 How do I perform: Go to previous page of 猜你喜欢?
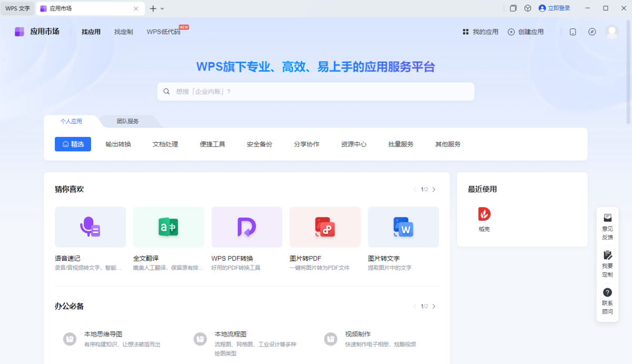(414, 190)
